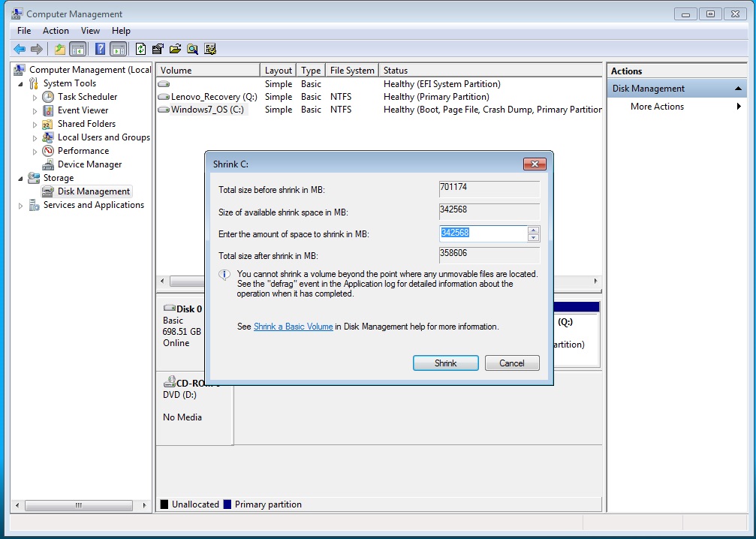Expand the Event Viewer node

(x=35, y=111)
